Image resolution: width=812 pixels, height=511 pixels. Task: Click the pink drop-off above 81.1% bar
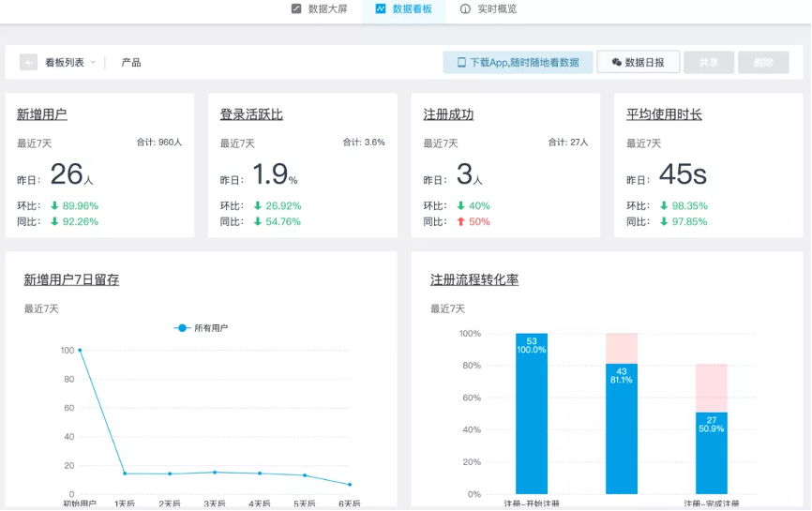coord(622,349)
